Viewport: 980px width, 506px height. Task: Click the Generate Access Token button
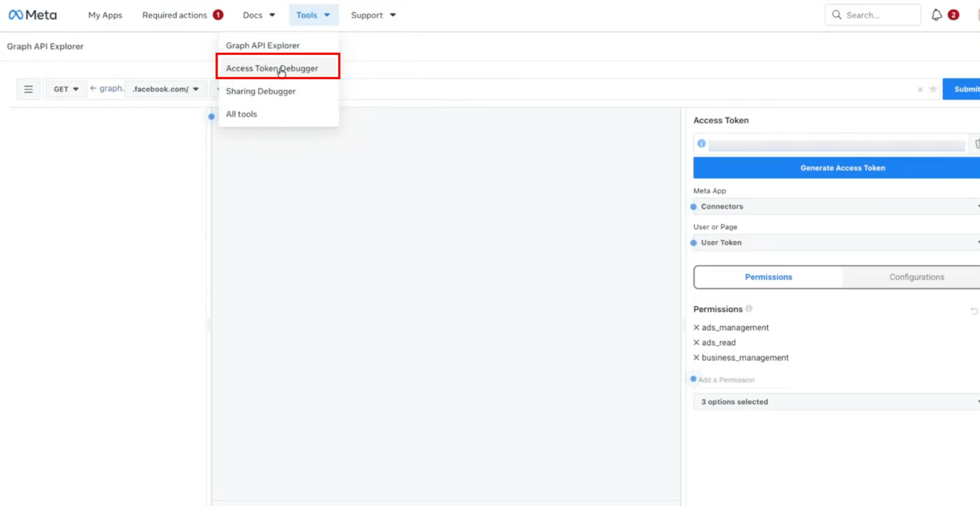(x=836, y=167)
